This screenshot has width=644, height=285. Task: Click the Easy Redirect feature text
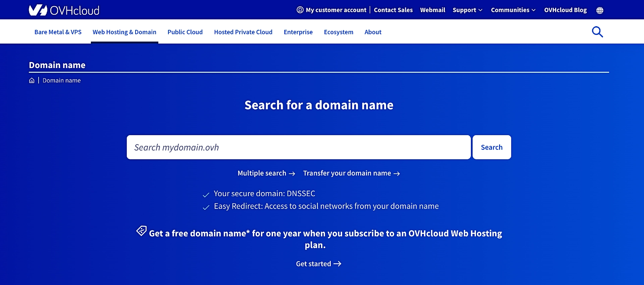point(326,206)
